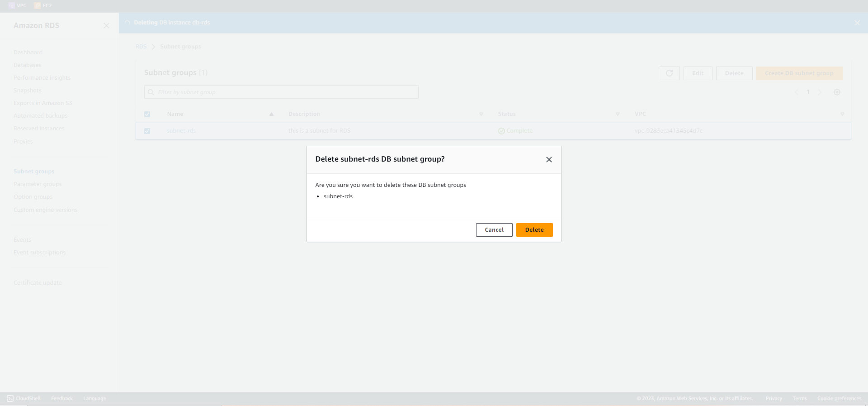The image size is (868, 406).
Task: Sort by VPC column arrow
Action: pyautogui.click(x=842, y=115)
